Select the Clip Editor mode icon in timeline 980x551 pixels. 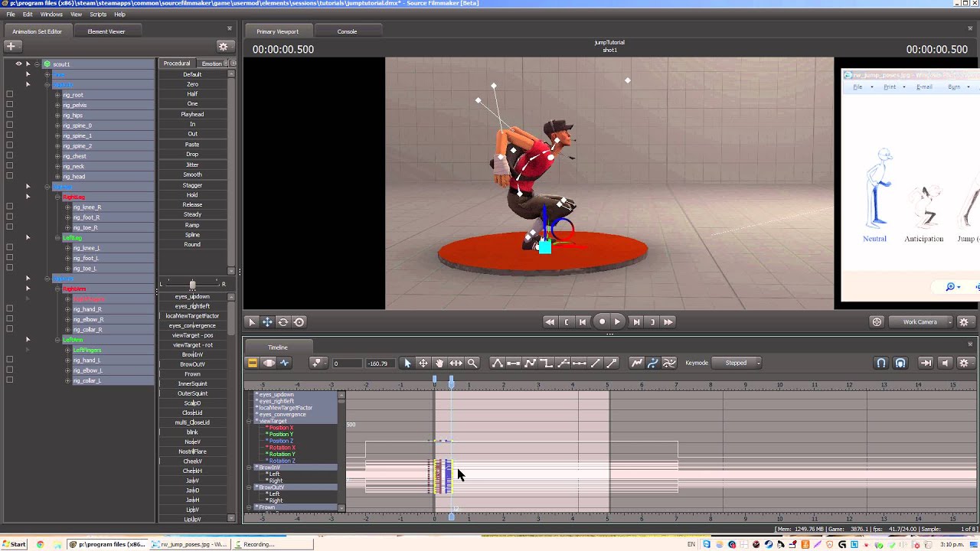tap(252, 363)
